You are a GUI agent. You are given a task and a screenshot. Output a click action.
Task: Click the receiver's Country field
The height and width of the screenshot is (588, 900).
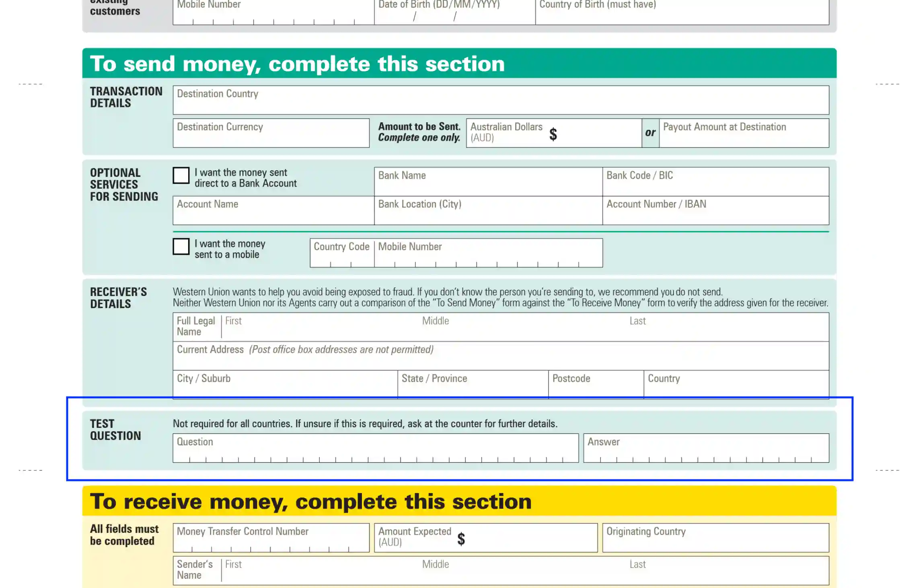pos(736,385)
